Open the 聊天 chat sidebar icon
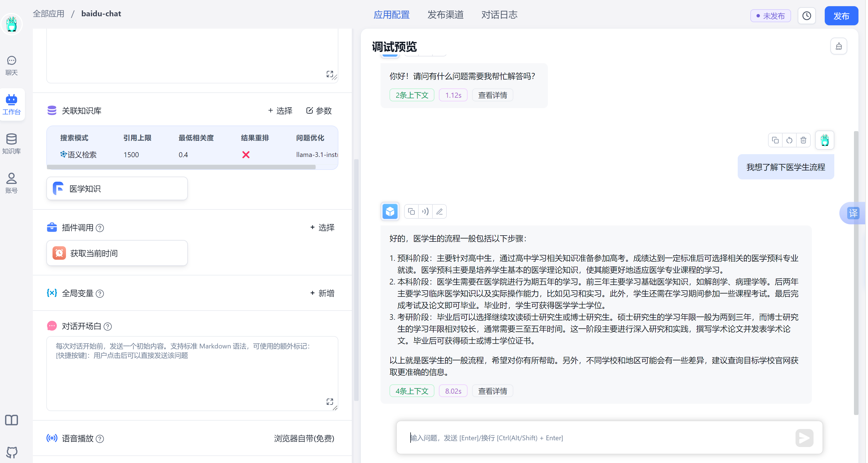 point(12,65)
